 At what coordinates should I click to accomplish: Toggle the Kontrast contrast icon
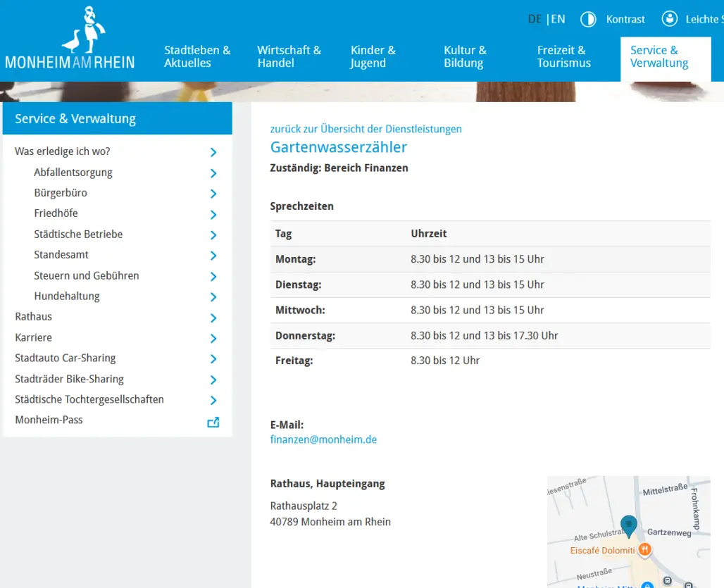tap(588, 19)
